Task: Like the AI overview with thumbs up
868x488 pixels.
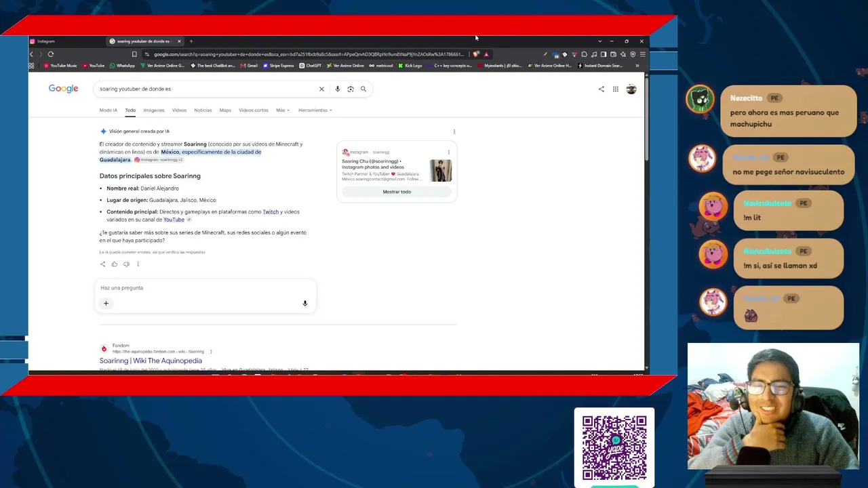Action: coord(115,264)
